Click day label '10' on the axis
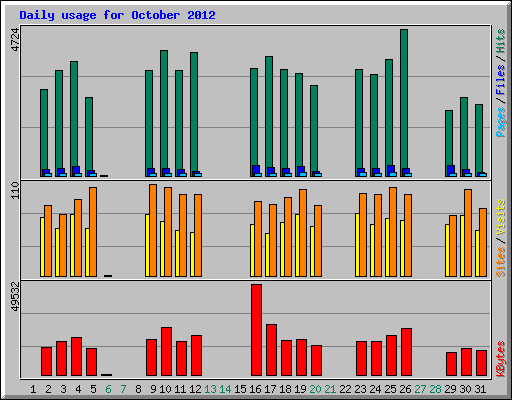 [165, 389]
